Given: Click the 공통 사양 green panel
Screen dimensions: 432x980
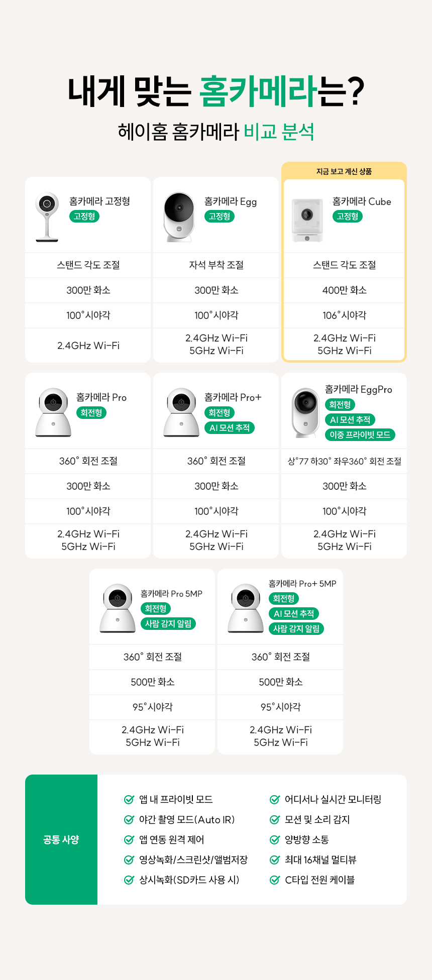Looking at the screenshot, I should pos(61,839).
